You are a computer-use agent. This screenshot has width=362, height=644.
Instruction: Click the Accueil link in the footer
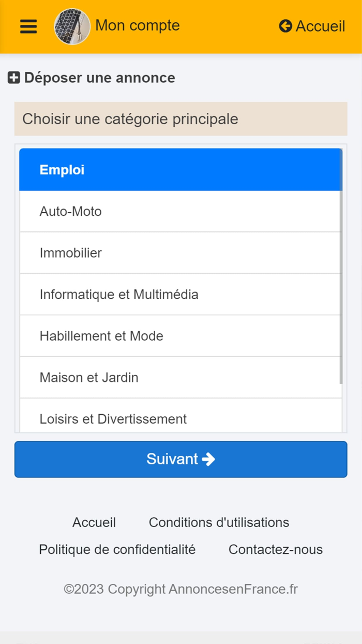tap(94, 523)
